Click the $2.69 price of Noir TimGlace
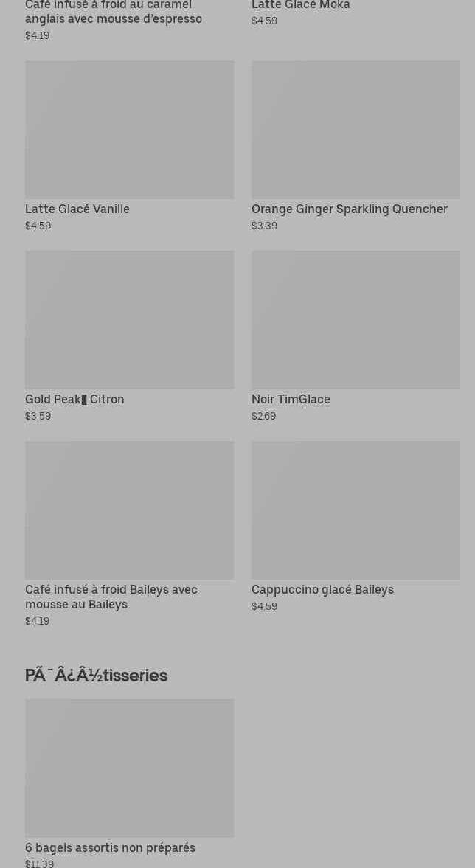 pyautogui.click(x=263, y=416)
